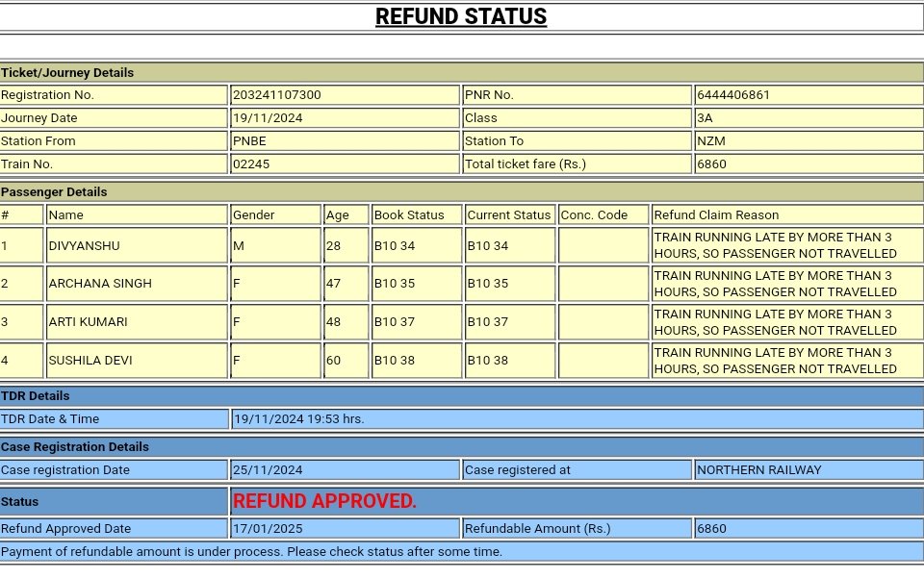Viewport: 924px width, 579px height.
Task: Click the Refundable Amount (Rs.) label
Action: click(537, 528)
